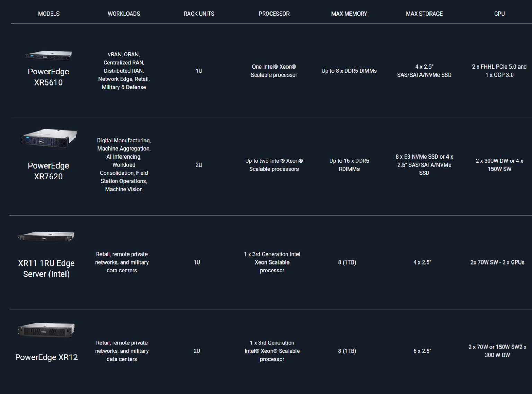Click the PowerEdge XR12 server image
The height and width of the screenshot is (394, 532).
pyautogui.click(x=46, y=330)
